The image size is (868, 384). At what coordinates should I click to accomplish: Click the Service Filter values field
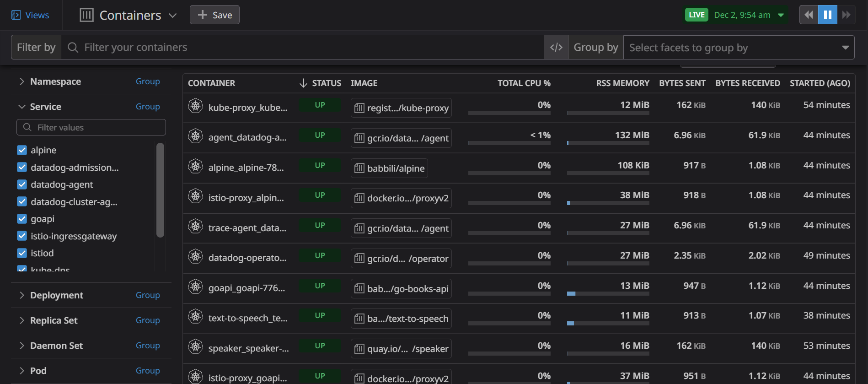[x=91, y=127]
